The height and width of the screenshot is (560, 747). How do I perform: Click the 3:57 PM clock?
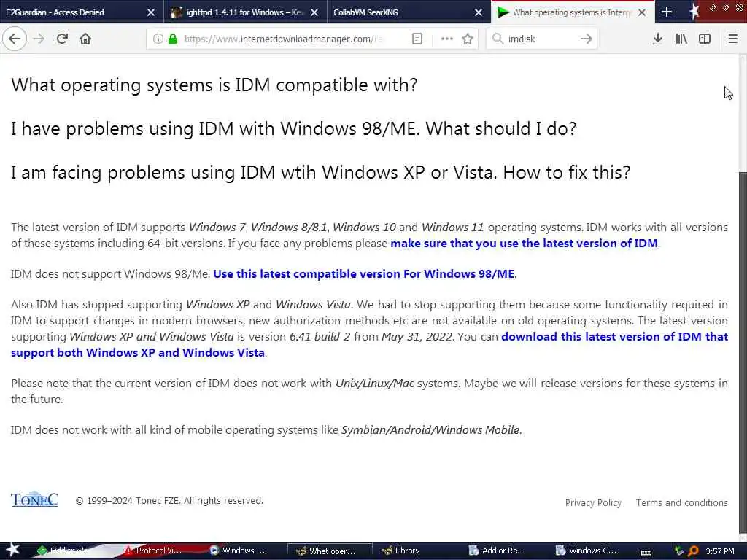pos(720,551)
